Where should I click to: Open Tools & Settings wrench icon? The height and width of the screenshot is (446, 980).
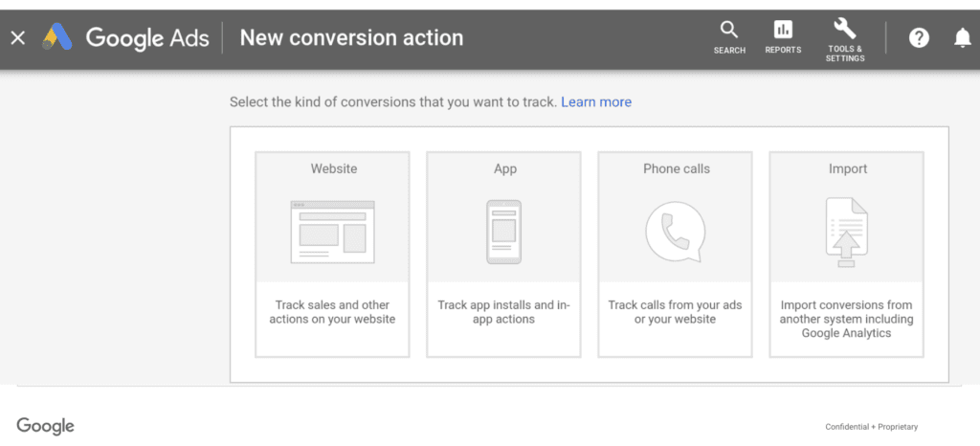point(845,28)
